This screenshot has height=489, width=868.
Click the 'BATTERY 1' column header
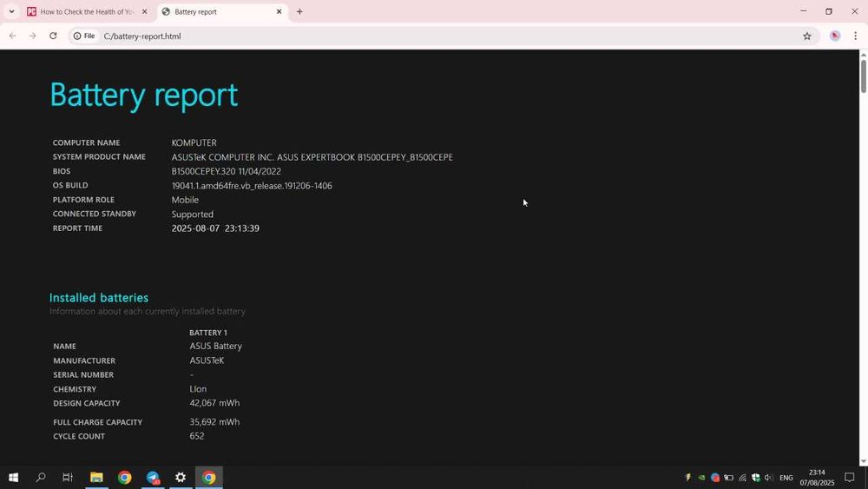[x=208, y=333]
